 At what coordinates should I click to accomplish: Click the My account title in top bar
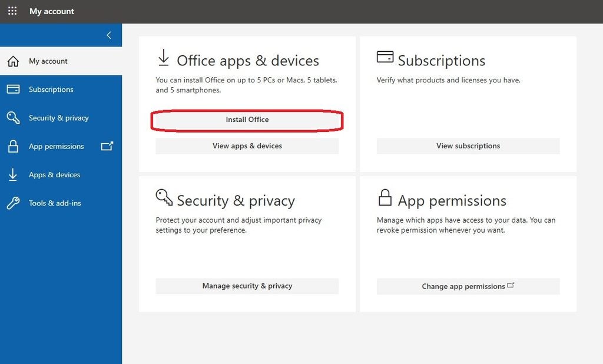(x=52, y=11)
